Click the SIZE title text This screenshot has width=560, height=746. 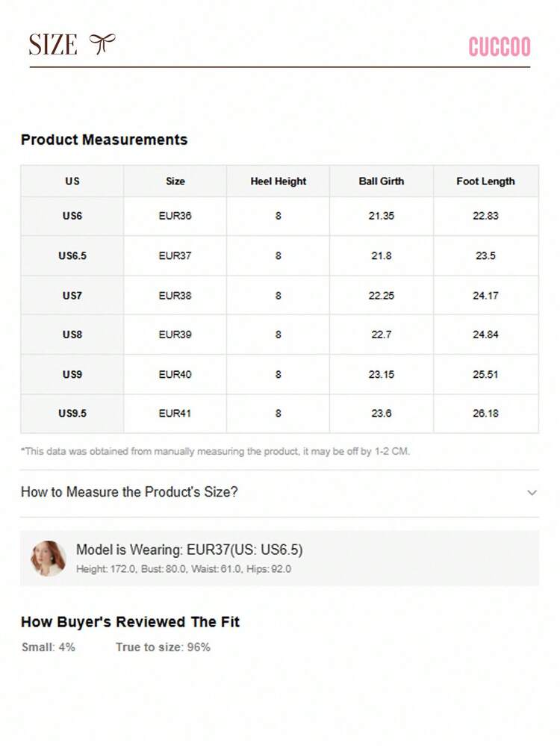53,45
